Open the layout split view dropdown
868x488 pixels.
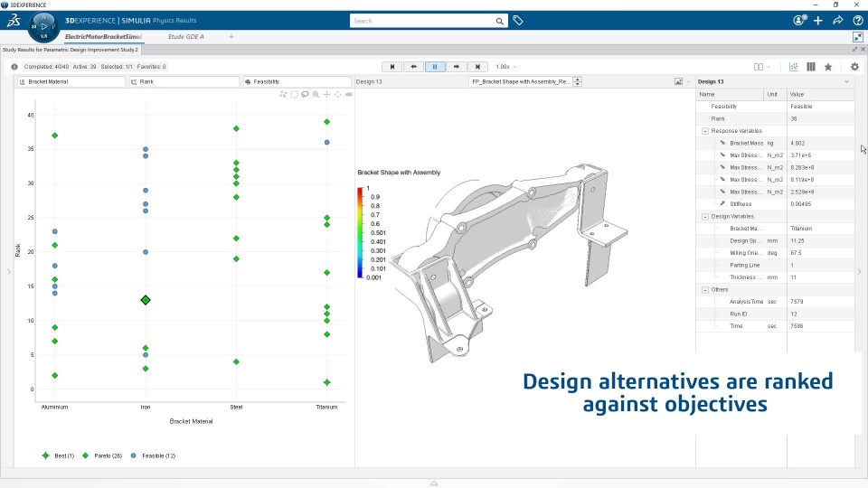tap(761, 66)
